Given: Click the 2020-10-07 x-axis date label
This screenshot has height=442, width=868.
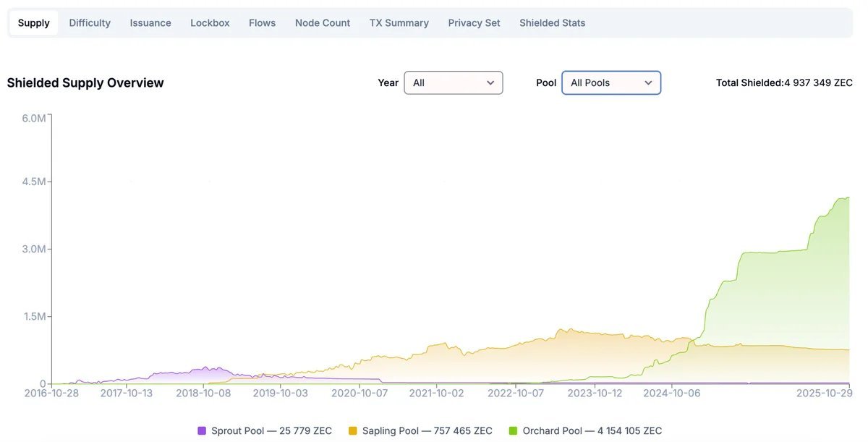Looking at the screenshot, I should pos(359,393).
